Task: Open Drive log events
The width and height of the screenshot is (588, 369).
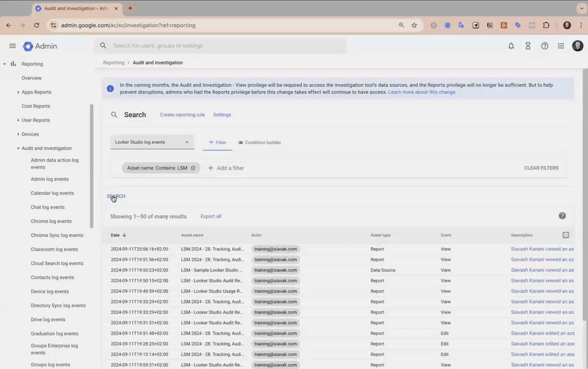Action: (48, 319)
